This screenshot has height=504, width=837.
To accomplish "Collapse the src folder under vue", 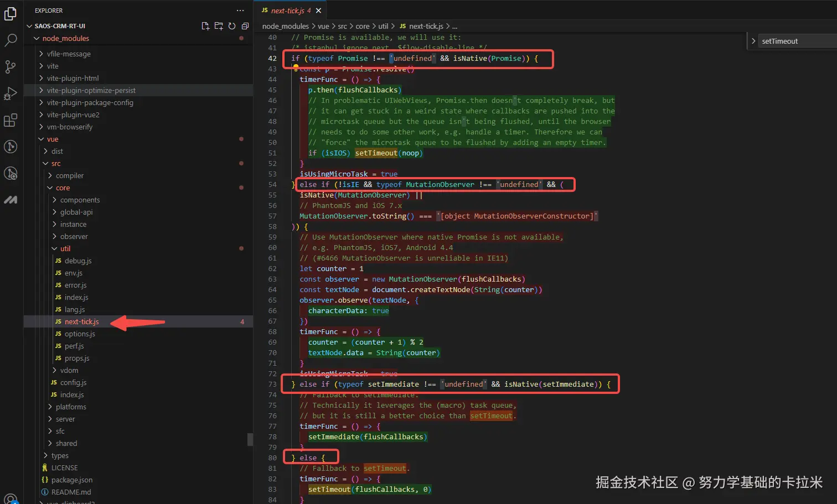I will click(x=138, y=163).
